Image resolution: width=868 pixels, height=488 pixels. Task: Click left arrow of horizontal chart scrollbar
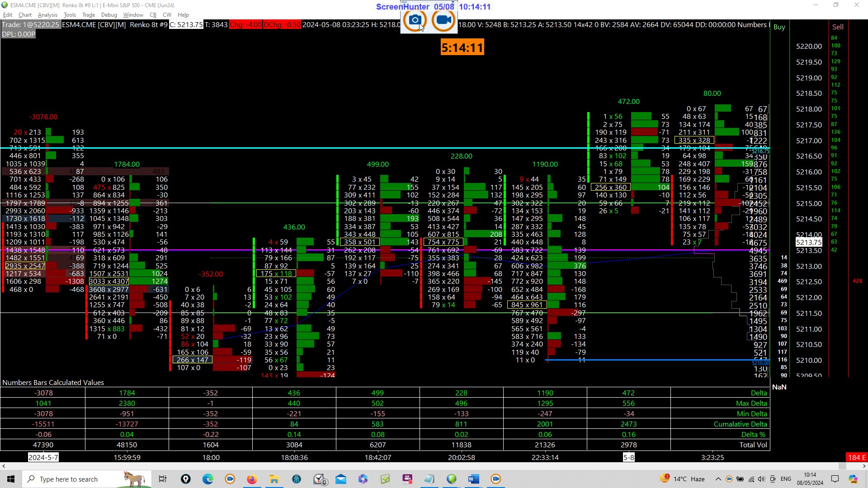coord(4,466)
